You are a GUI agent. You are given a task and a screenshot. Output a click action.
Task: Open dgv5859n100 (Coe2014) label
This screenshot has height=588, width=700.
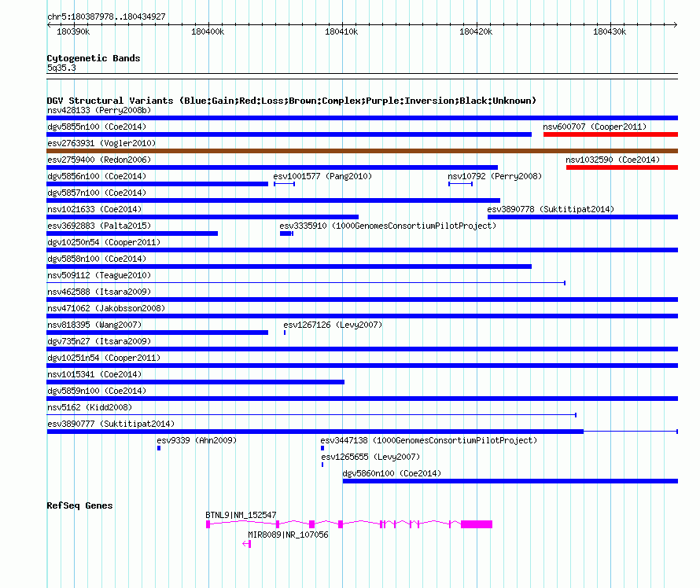click(97, 391)
